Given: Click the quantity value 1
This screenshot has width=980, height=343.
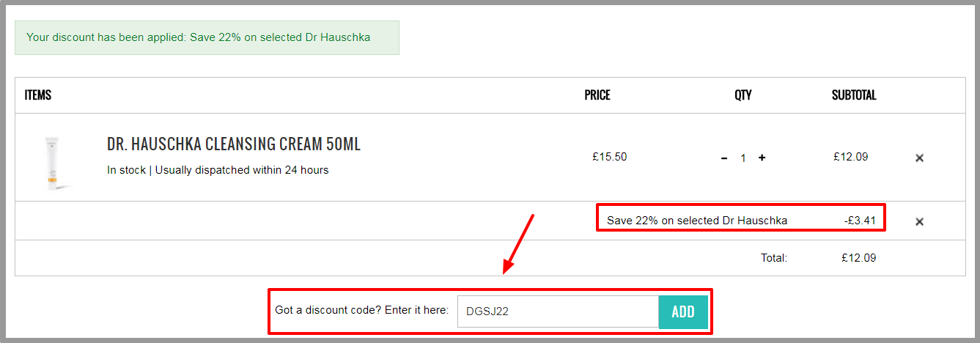Looking at the screenshot, I should pos(743,158).
